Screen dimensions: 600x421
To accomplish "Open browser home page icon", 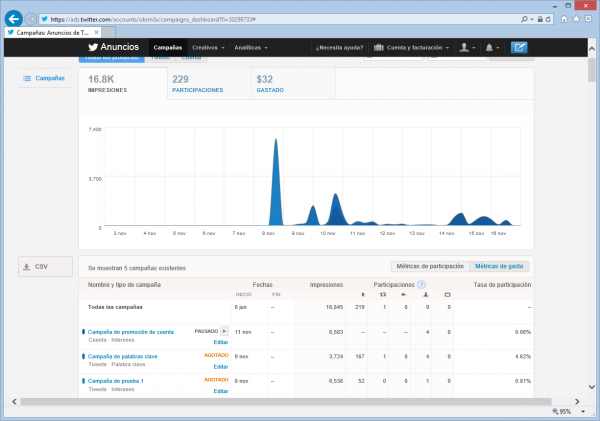I will [x=564, y=19].
